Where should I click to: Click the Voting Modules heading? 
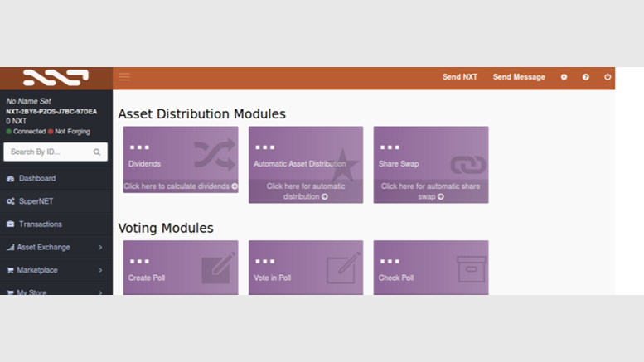point(166,228)
